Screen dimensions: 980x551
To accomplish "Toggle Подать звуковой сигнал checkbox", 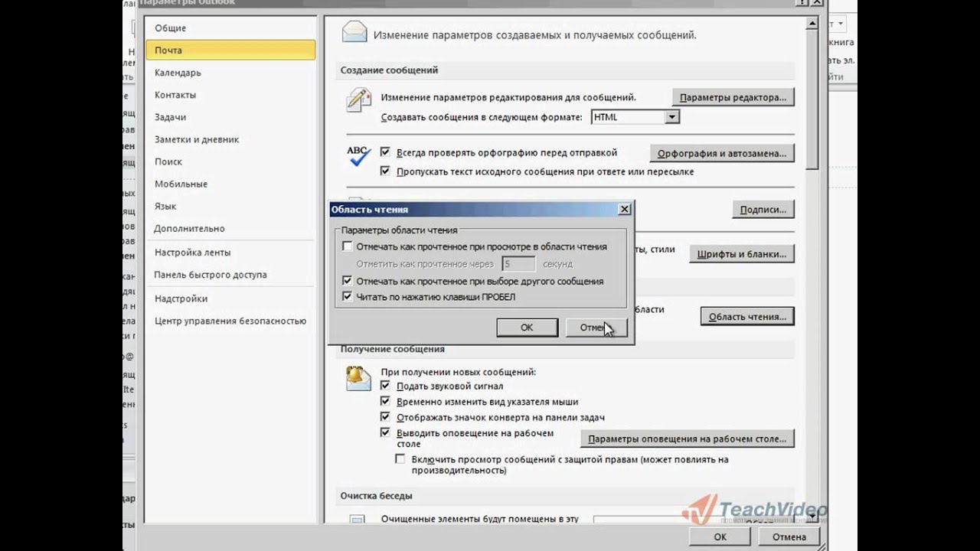I will (x=385, y=386).
